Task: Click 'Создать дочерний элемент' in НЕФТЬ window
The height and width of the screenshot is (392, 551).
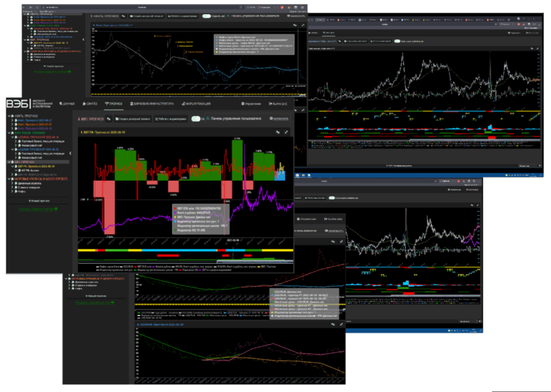Action: pyautogui.click(x=146, y=16)
